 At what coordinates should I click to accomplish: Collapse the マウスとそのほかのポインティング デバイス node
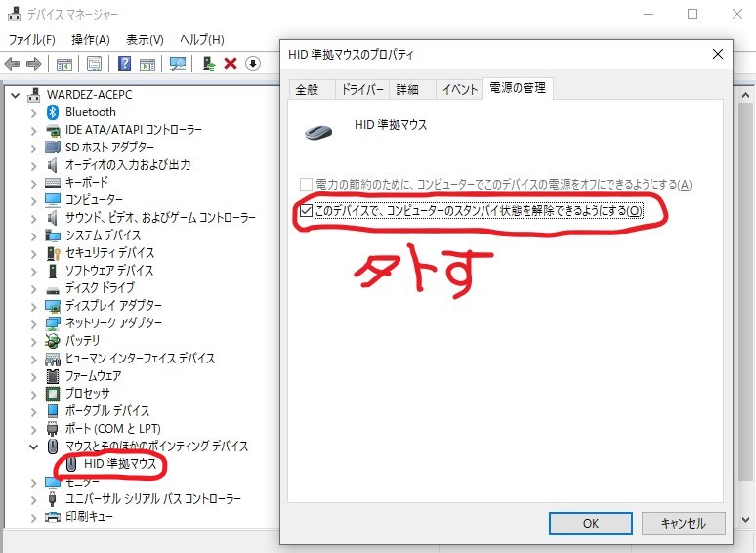click(33, 447)
